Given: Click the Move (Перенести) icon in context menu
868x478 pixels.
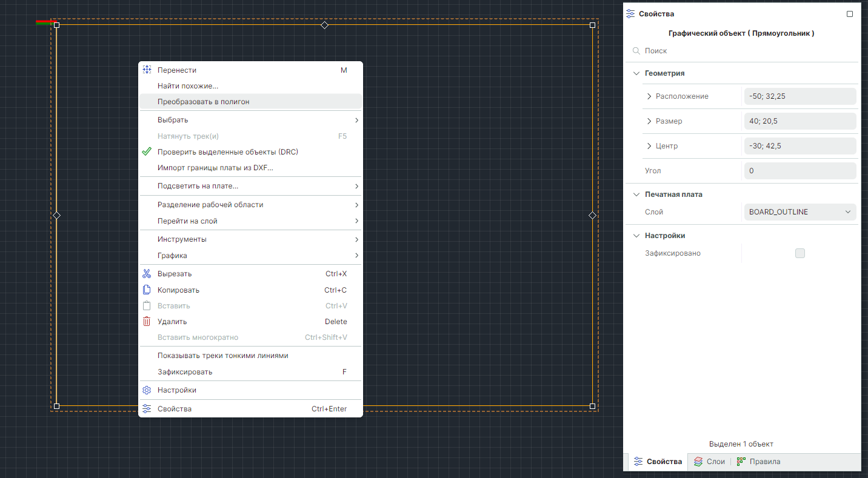Looking at the screenshot, I should click(x=147, y=70).
